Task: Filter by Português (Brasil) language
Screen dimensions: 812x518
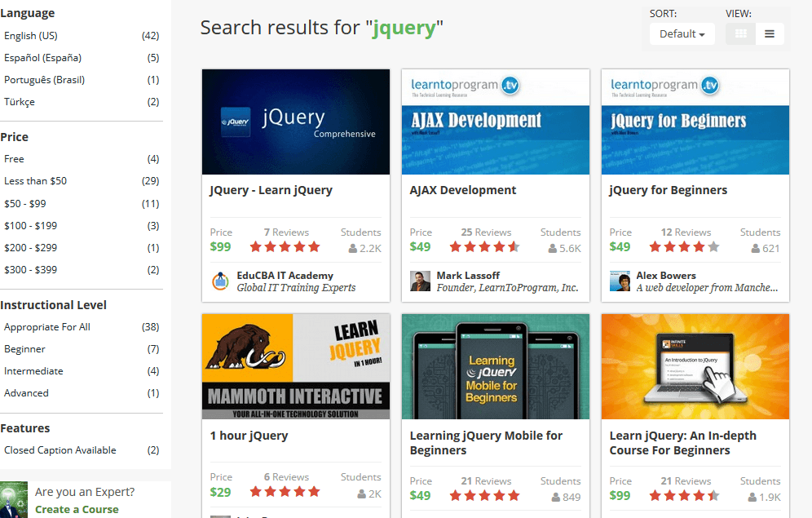Action: pyautogui.click(x=82, y=80)
